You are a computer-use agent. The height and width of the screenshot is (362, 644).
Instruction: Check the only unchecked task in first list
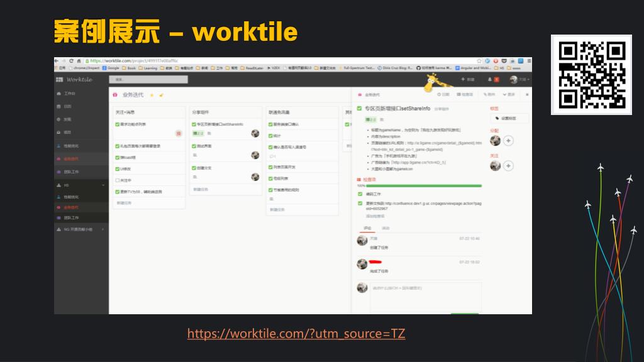[118, 180]
